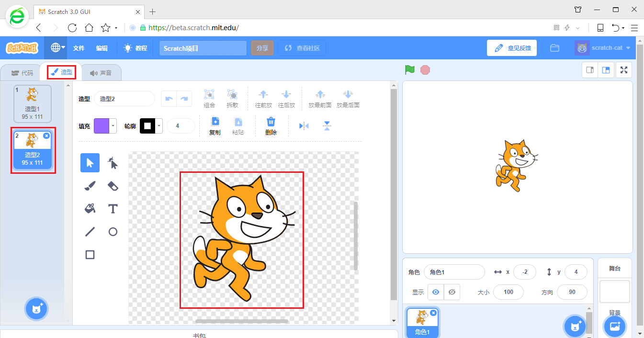Delete costume 造型2 with the x
Image resolution: width=644 pixels, height=338 pixels.
[46, 136]
